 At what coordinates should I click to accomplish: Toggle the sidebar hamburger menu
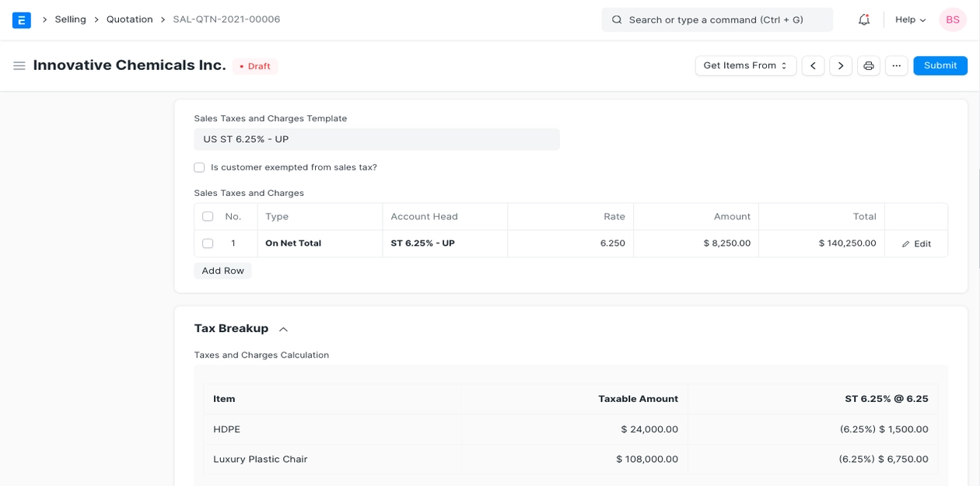click(x=19, y=66)
